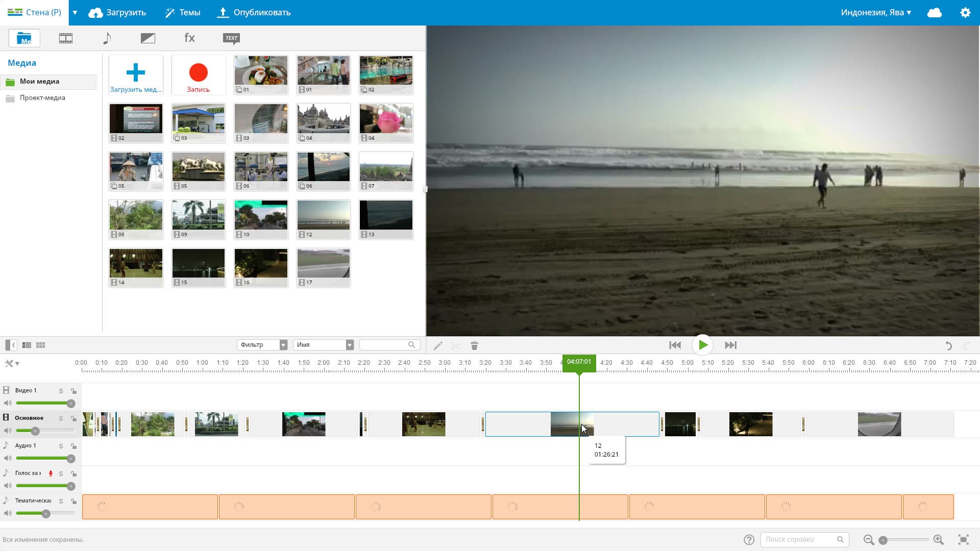
Task: Select the Проект-медиа folder
Action: tap(42, 98)
